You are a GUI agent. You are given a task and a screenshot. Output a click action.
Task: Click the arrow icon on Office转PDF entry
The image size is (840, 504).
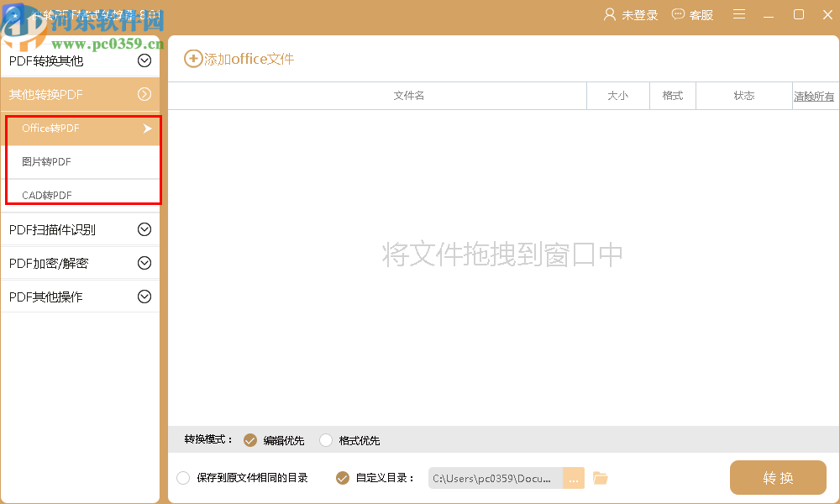[147, 129]
